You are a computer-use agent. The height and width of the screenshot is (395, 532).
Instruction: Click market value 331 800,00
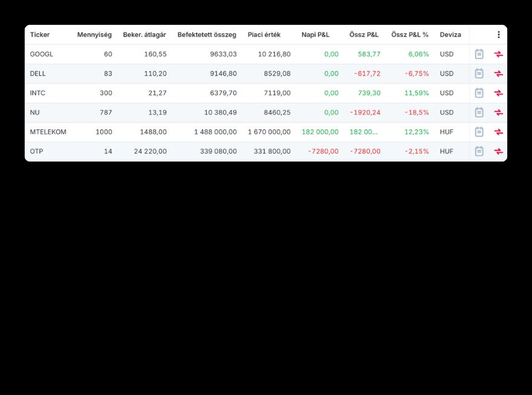point(272,151)
